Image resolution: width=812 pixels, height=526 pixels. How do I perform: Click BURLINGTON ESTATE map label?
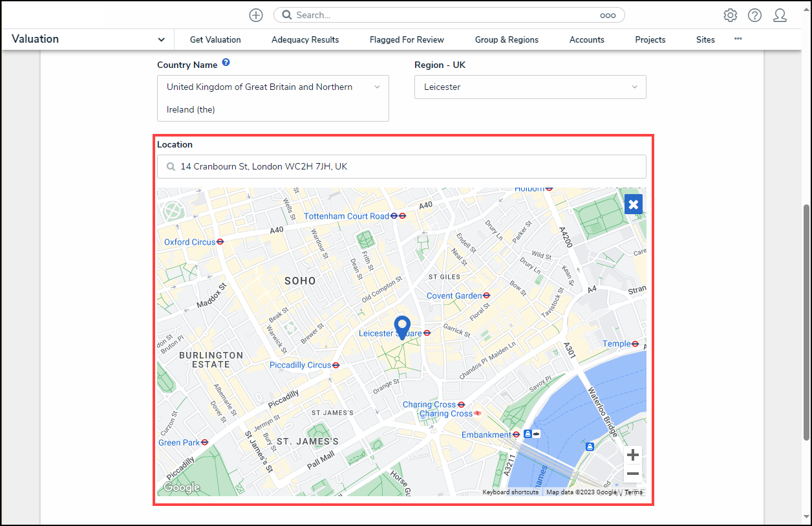[x=211, y=360]
